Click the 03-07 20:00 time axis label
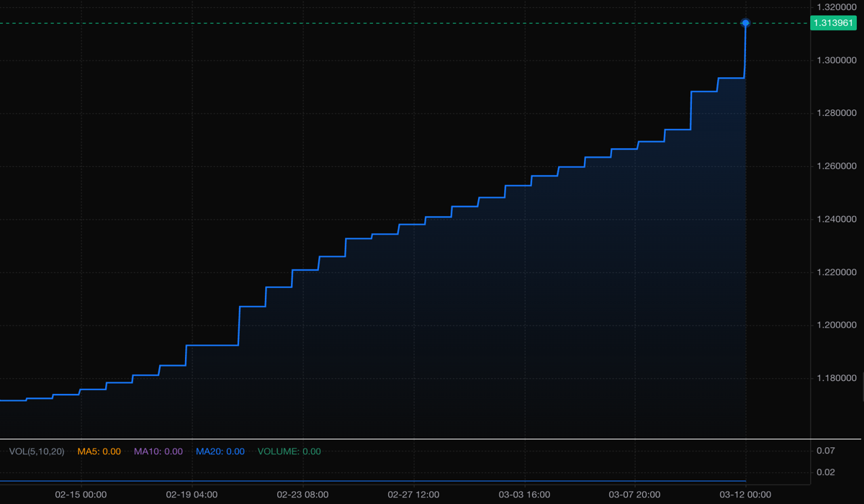Viewport: 864px width, 504px height. 635,495
